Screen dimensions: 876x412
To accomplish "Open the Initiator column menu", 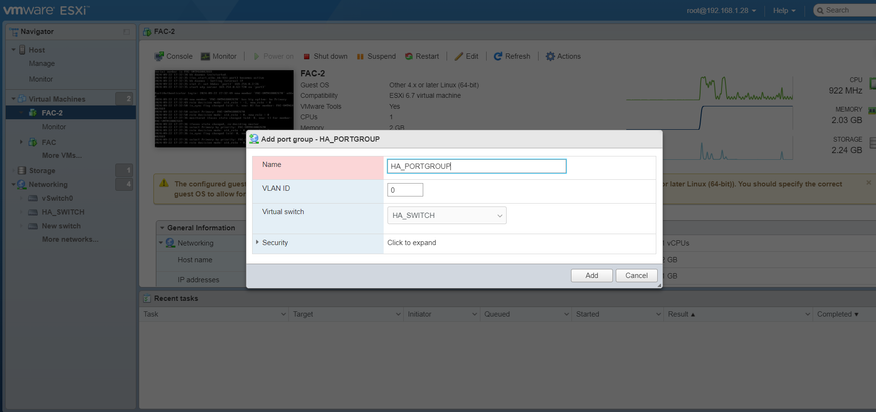I will pos(474,315).
